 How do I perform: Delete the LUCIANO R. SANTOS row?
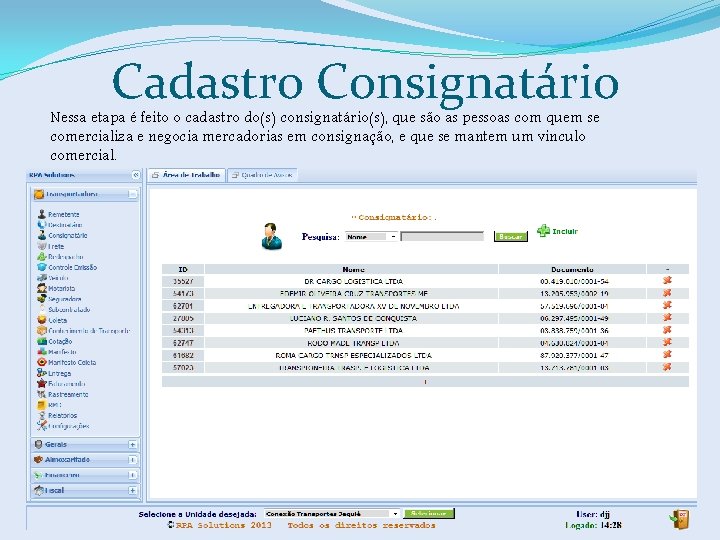pyautogui.click(x=667, y=318)
